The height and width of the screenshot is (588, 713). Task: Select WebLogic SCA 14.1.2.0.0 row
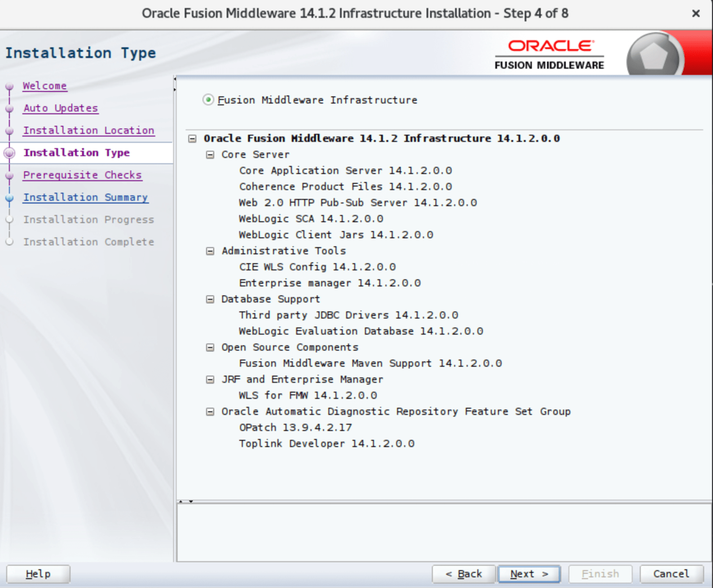[311, 219]
